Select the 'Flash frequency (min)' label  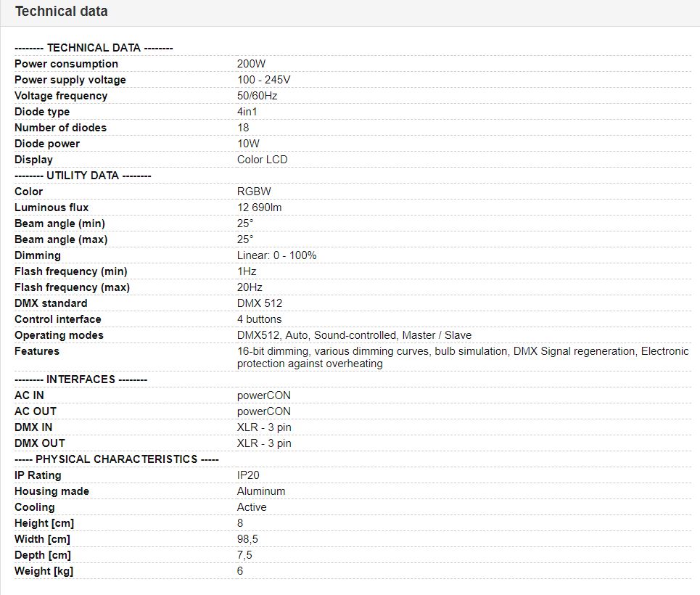[71, 271]
